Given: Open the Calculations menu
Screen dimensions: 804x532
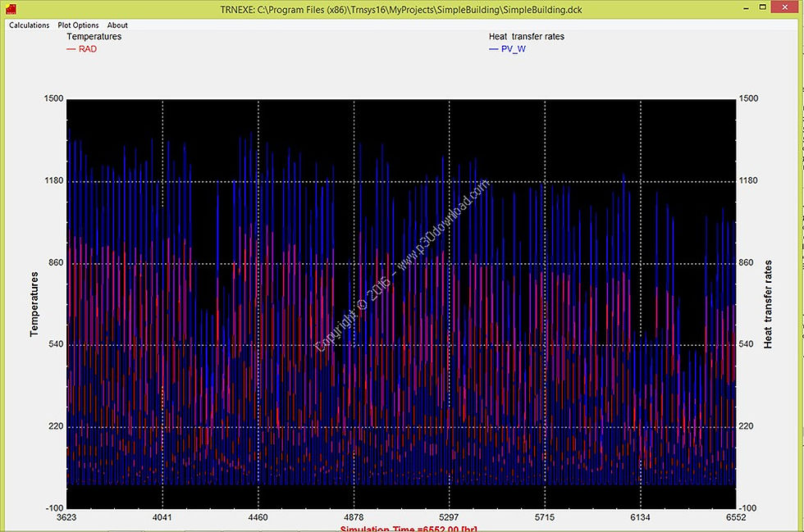Looking at the screenshot, I should point(30,25).
